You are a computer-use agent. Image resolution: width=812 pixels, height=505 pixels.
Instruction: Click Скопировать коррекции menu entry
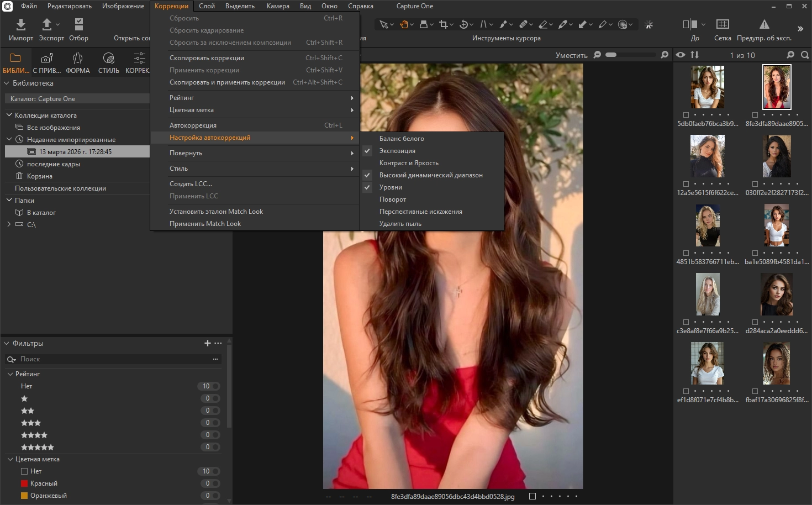pyautogui.click(x=207, y=58)
